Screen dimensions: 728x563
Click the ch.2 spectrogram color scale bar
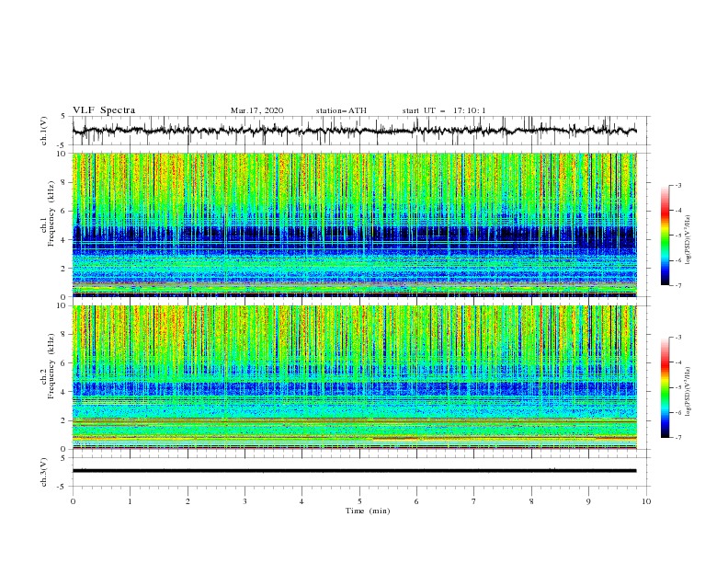tap(665, 387)
